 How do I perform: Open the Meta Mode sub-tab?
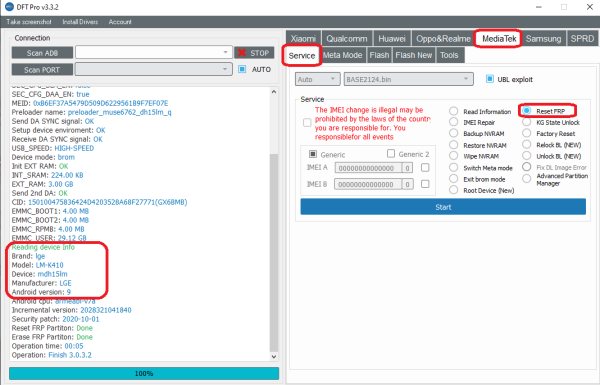342,55
